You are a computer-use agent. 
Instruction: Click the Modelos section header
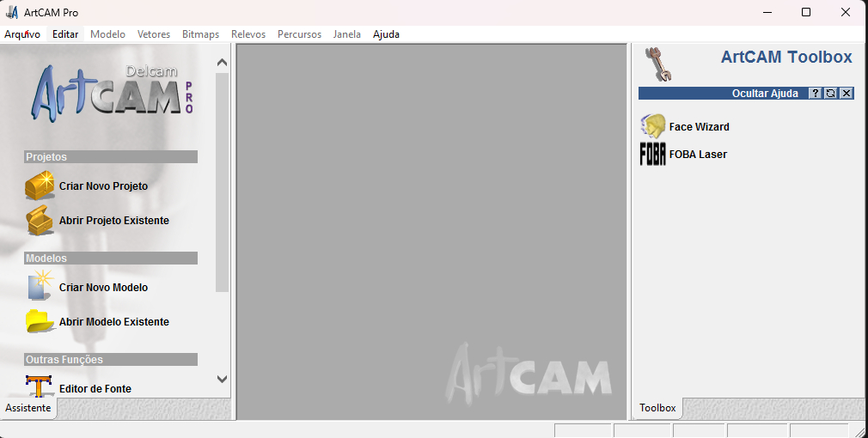pyautogui.click(x=111, y=259)
